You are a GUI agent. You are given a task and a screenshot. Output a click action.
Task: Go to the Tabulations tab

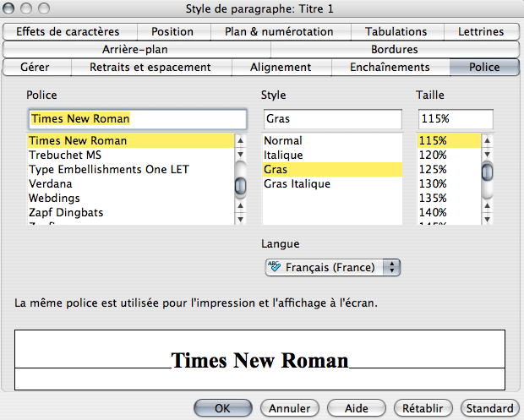(x=397, y=32)
